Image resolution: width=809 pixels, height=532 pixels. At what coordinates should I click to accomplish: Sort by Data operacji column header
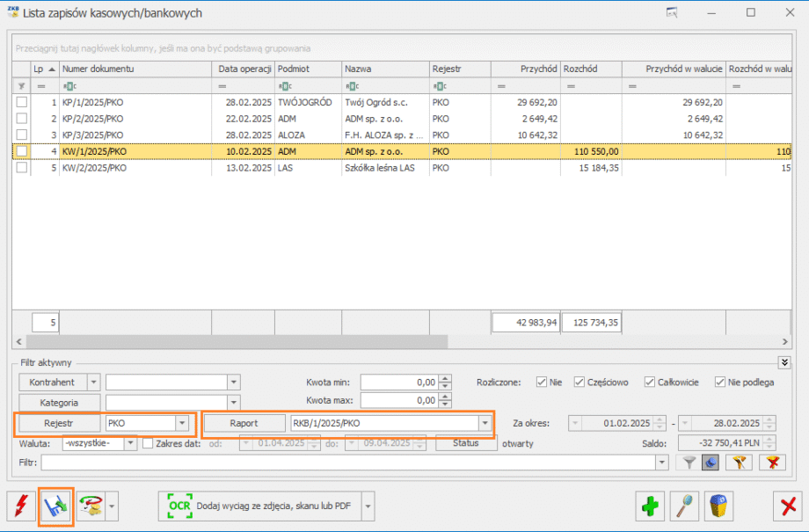tap(243, 69)
